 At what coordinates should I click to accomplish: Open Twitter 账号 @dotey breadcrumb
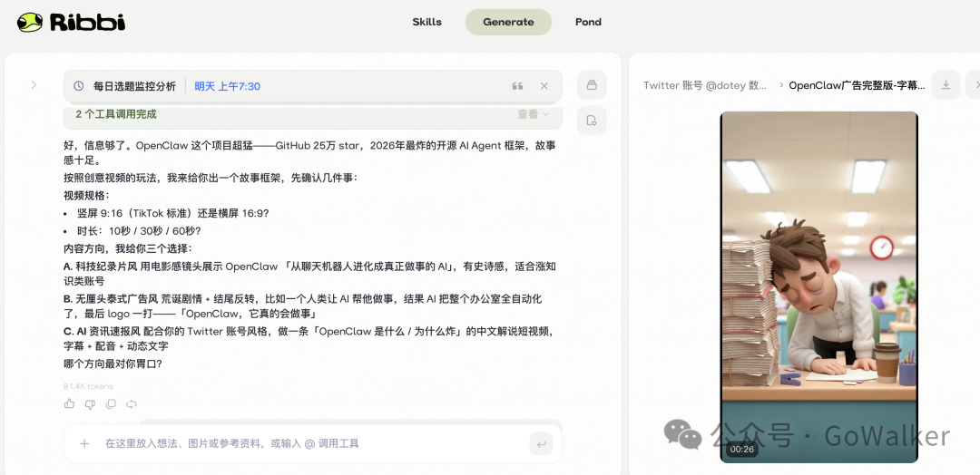[x=705, y=85]
